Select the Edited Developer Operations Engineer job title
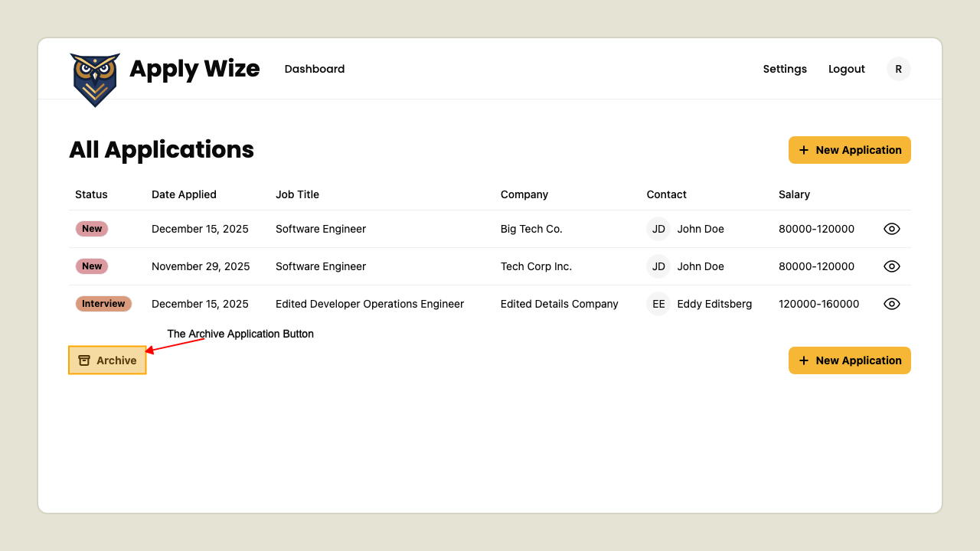Image resolution: width=980 pixels, height=551 pixels. point(370,304)
